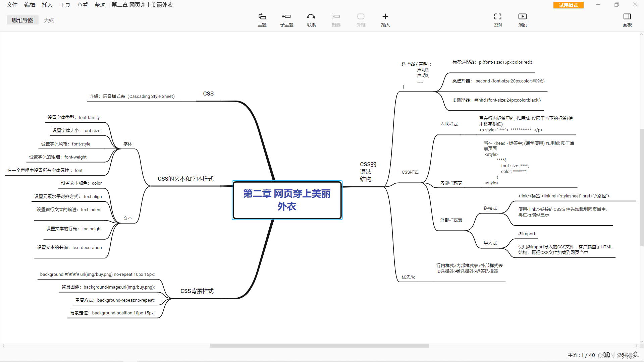Click the 主题: 1 / 40 status counter
Image resolution: width=644 pixels, height=362 pixels.
(x=581, y=355)
